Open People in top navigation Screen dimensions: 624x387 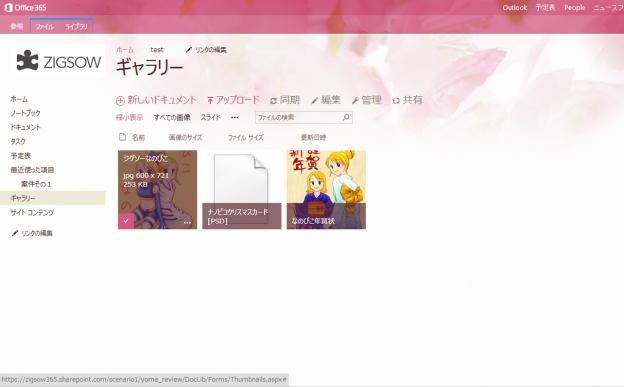click(x=575, y=8)
